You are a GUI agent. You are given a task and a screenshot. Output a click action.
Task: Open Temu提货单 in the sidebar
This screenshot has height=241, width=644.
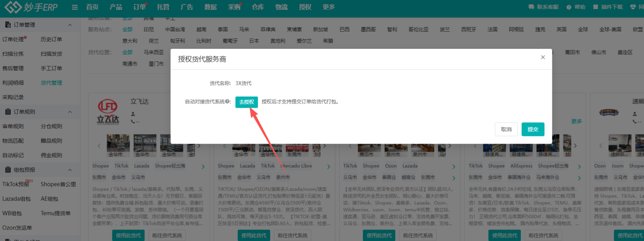point(55,214)
